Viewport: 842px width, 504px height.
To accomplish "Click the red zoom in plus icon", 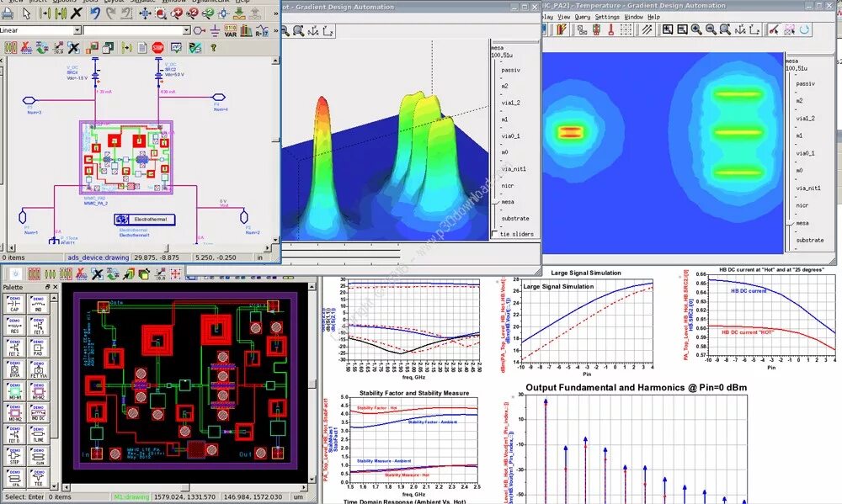I will [x=177, y=13].
